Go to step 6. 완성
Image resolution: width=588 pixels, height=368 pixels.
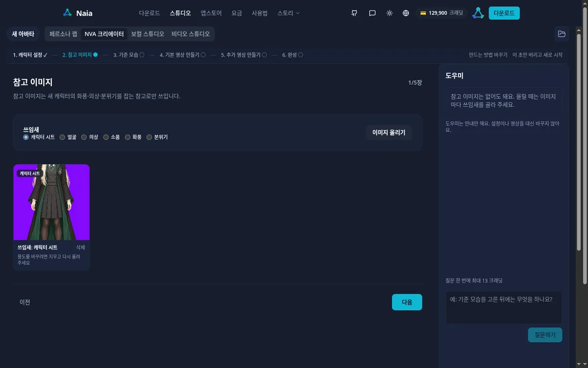292,55
